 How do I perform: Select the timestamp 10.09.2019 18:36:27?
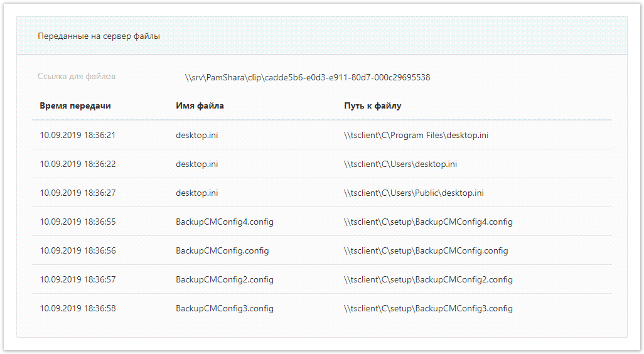click(x=77, y=193)
